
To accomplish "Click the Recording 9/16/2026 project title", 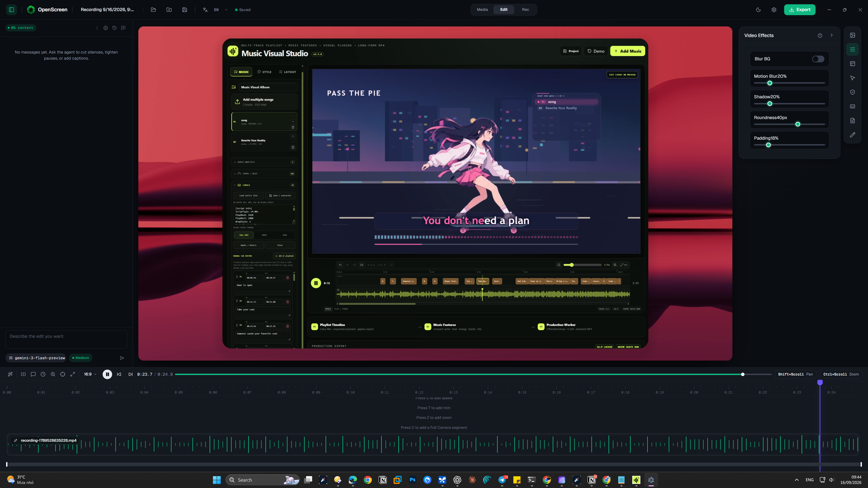I will coord(107,10).
